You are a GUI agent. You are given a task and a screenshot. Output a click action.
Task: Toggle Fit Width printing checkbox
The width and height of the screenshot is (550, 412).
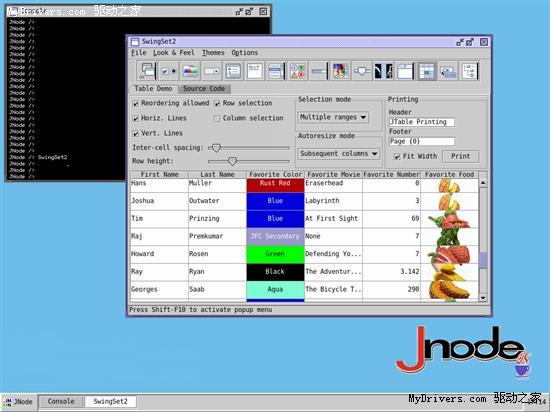point(397,157)
